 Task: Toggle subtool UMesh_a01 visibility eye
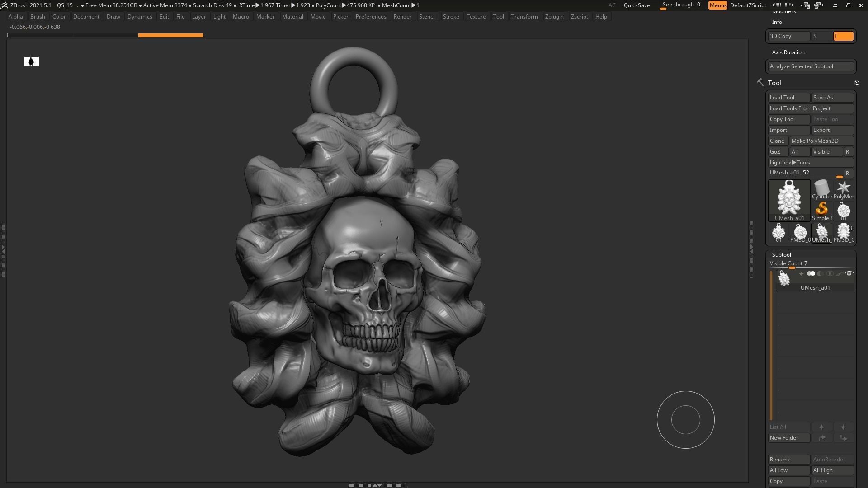pyautogui.click(x=849, y=273)
